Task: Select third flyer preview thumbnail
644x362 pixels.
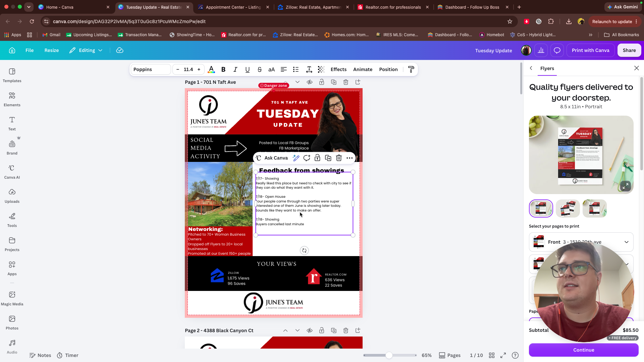Action: click(594, 208)
